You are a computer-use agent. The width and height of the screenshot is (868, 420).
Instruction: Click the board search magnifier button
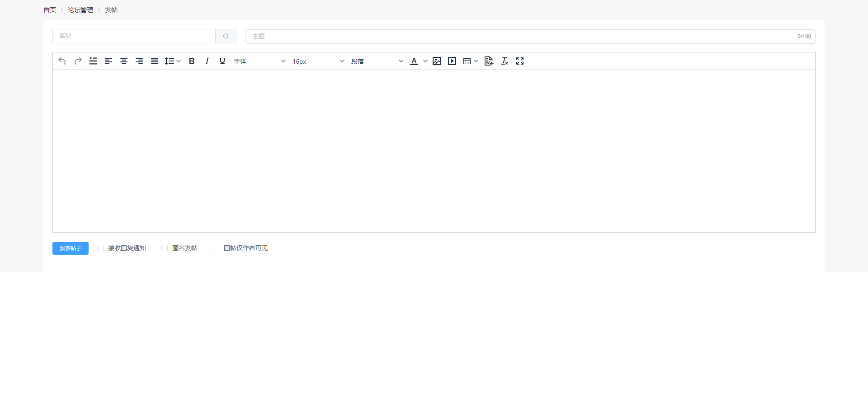226,36
